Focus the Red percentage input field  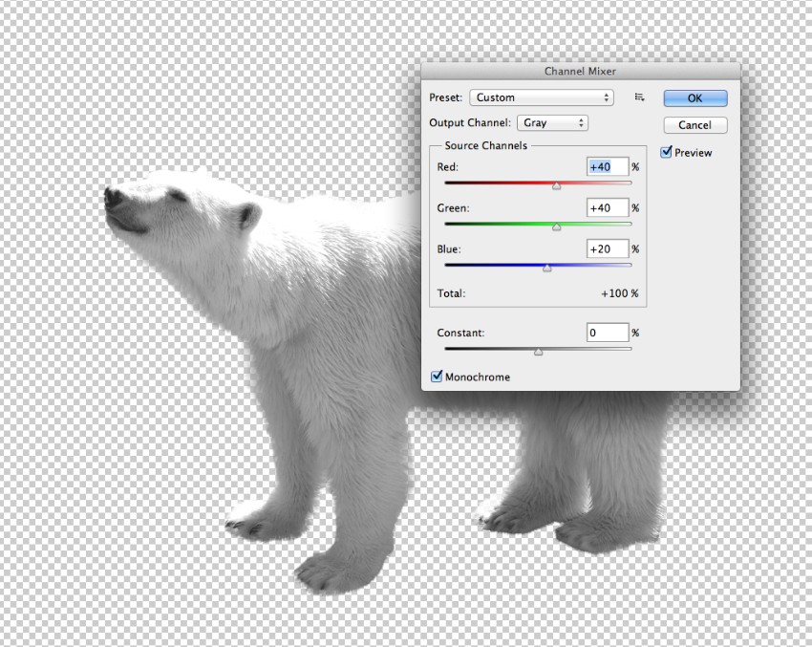pyautogui.click(x=608, y=167)
